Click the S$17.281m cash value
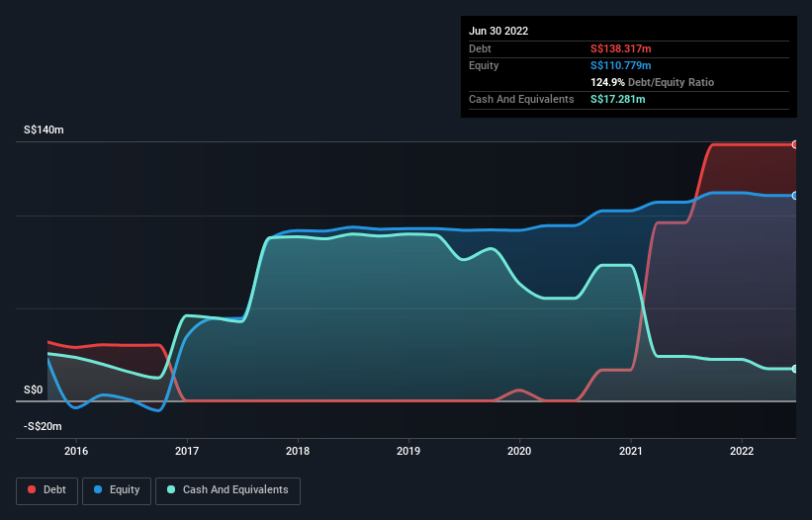Image resolution: width=812 pixels, height=520 pixels. tap(618, 99)
